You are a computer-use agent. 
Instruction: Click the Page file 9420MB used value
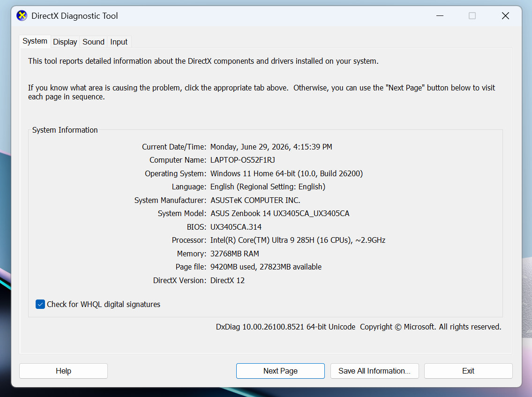pos(266,267)
